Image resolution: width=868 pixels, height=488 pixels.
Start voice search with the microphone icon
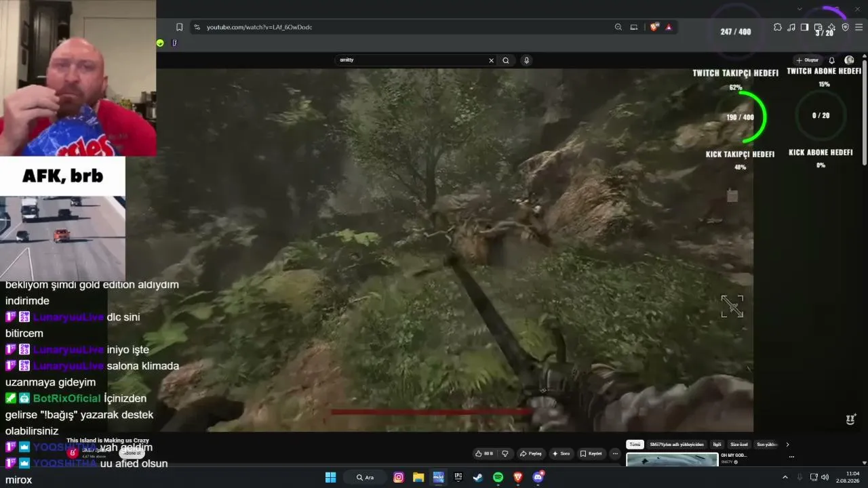[x=526, y=60]
